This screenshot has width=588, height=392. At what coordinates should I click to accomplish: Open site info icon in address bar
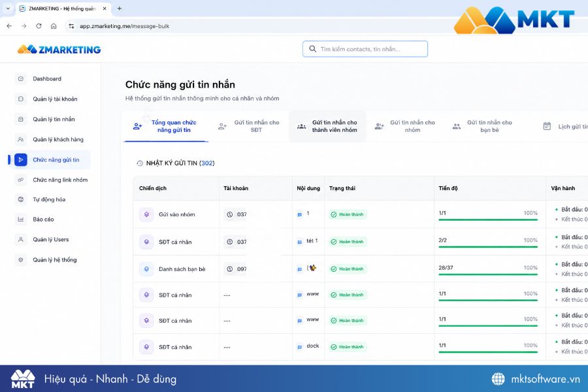click(71, 26)
